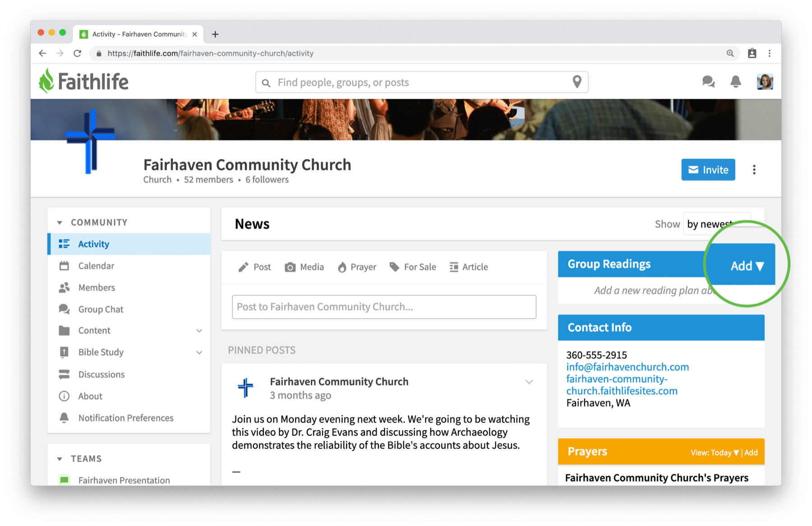Open About in the sidebar
This screenshot has width=812, height=526.
(129, 396)
